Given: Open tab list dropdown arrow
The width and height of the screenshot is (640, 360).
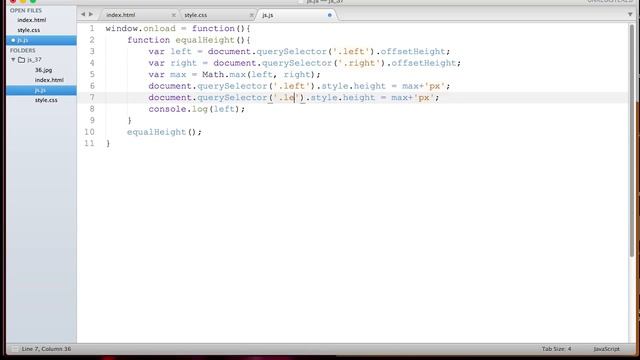Looking at the screenshot, I should [x=630, y=14].
